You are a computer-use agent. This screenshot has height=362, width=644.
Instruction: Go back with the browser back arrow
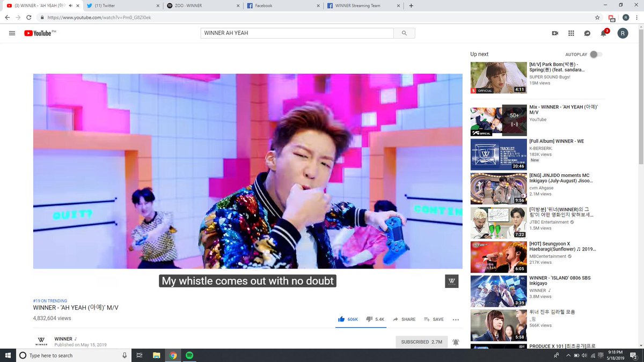pos(7,17)
